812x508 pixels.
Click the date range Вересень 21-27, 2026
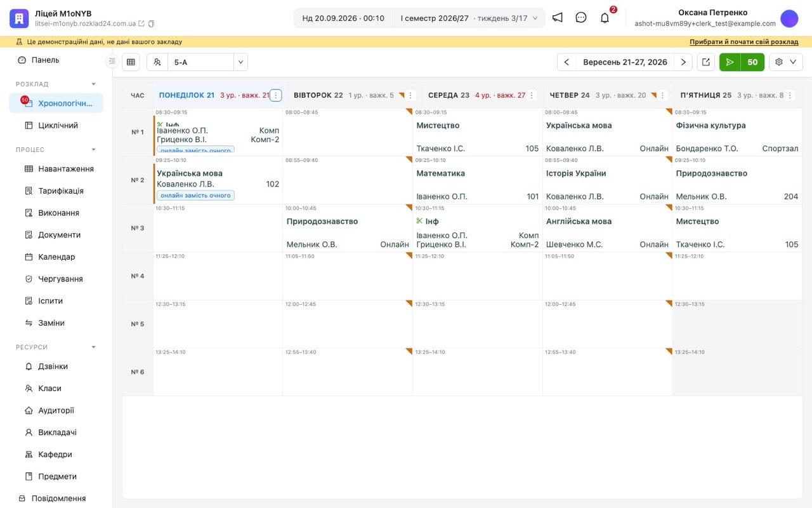625,62
